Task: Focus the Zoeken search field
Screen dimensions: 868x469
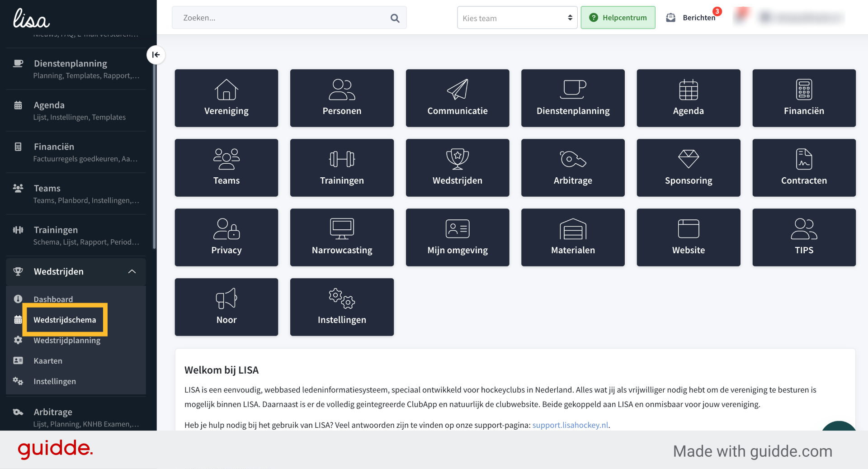Action: coord(289,18)
